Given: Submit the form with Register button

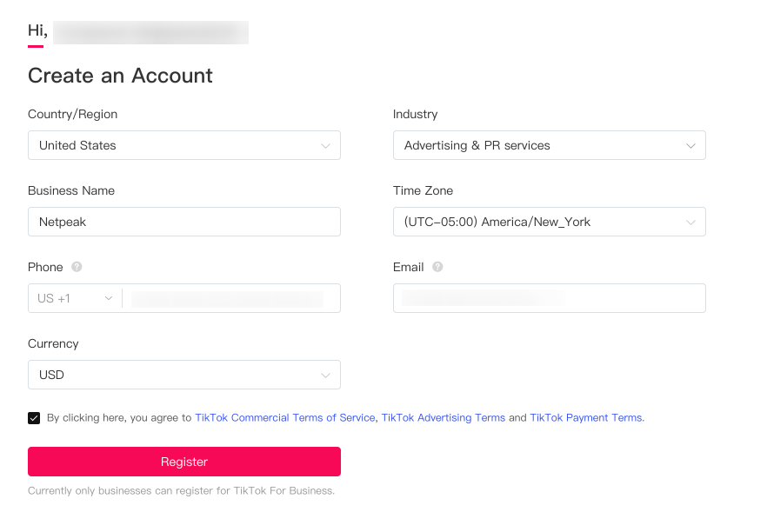Looking at the screenshot, I should [184, 462].
